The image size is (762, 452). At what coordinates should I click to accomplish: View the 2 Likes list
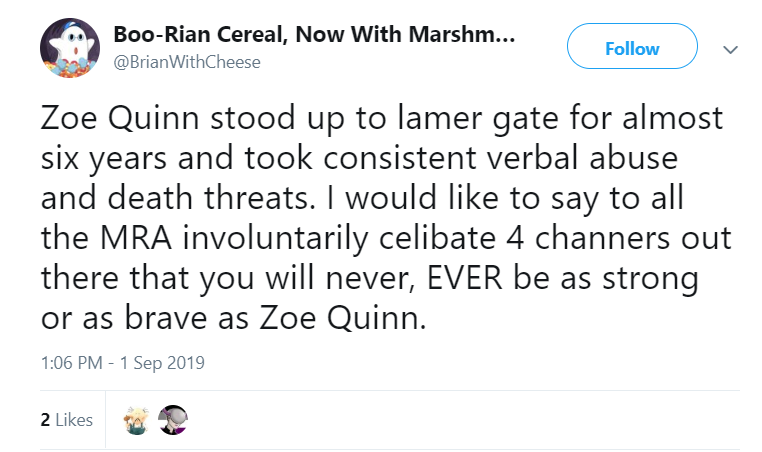[x=67, y=419]
